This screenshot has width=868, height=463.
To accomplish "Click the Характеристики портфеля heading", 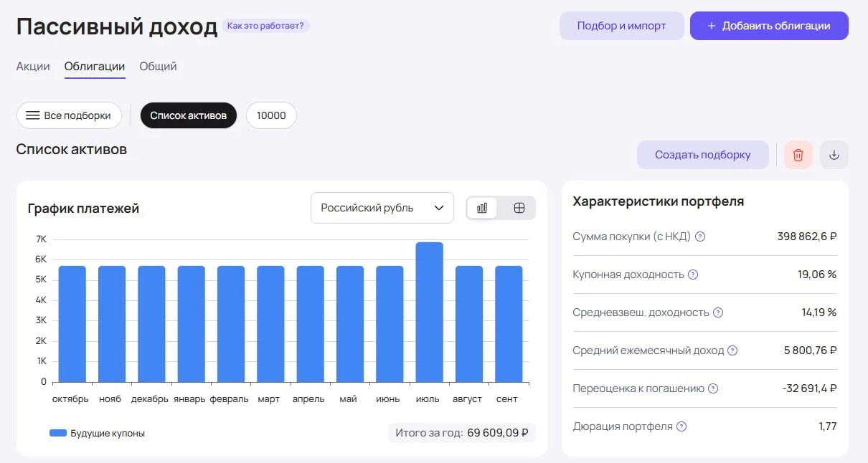I will 658,201.
